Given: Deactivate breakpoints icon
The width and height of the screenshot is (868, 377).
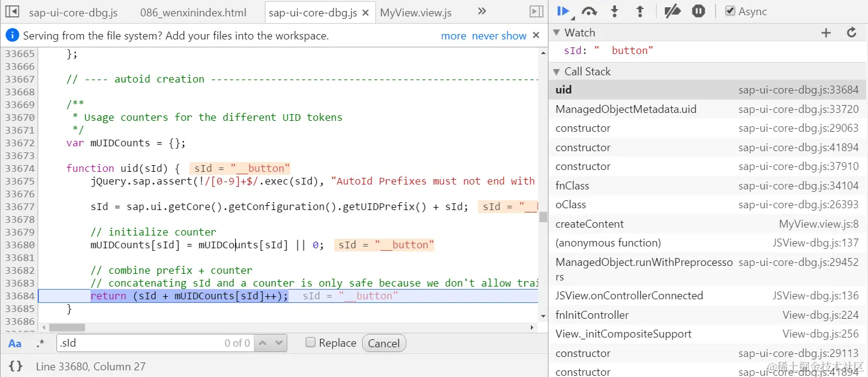Looking at the screenshot, I should point(672,11).
